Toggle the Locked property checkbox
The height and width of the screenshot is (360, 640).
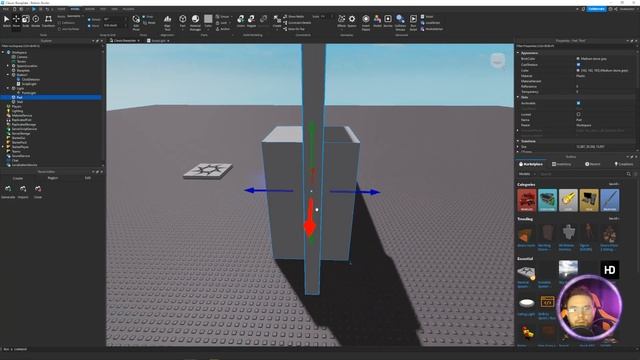pyautogui.click(x=578, y=114)
